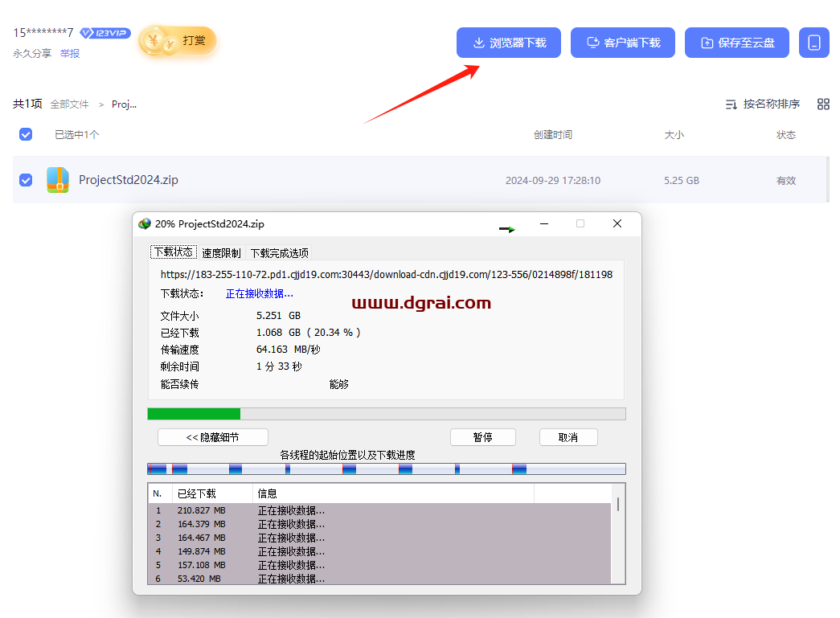Click the mobile phone icon button
The image size is (840, 618).
813,43
